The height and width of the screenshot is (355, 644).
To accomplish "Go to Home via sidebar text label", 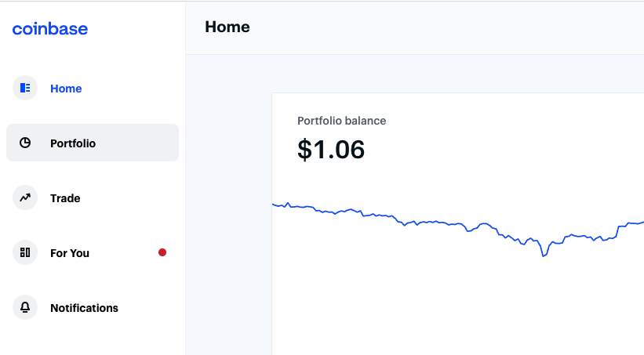I will pos(66,89).
